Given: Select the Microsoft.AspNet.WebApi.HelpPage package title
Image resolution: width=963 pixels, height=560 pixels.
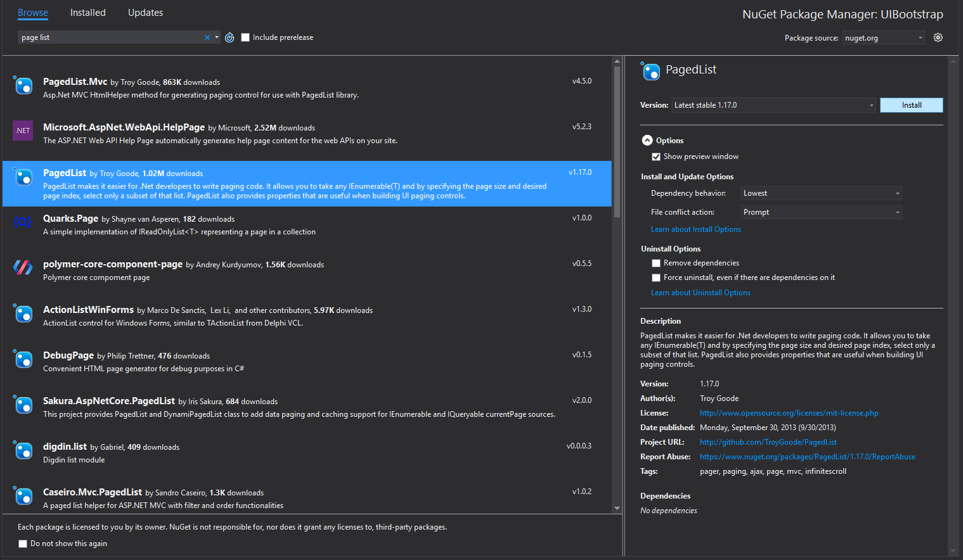Looking at the screenshot, I should click(x=124, y=127).
